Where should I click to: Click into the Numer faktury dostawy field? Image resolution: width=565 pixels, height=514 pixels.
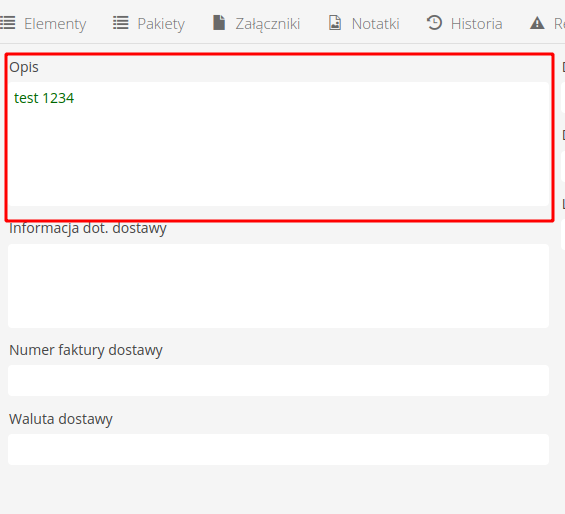[279, 380]
